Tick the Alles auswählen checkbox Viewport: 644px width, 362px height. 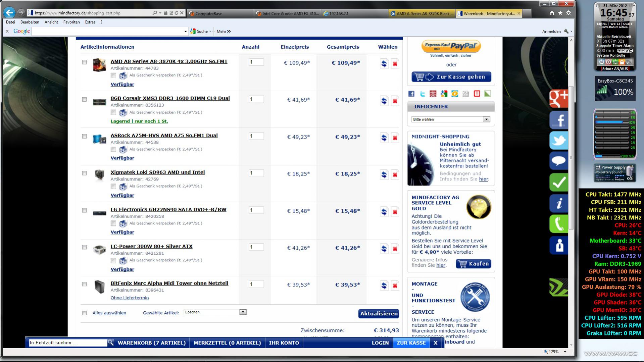pos(84,313)
